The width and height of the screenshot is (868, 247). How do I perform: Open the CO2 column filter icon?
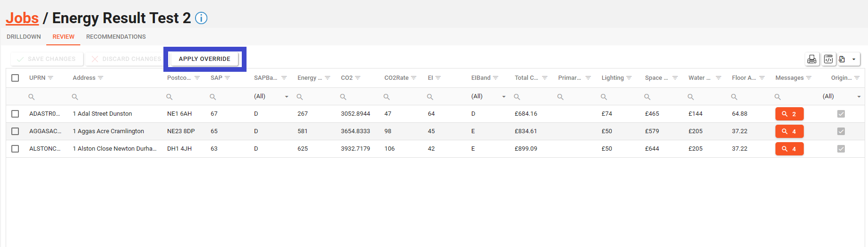[358, 78]
